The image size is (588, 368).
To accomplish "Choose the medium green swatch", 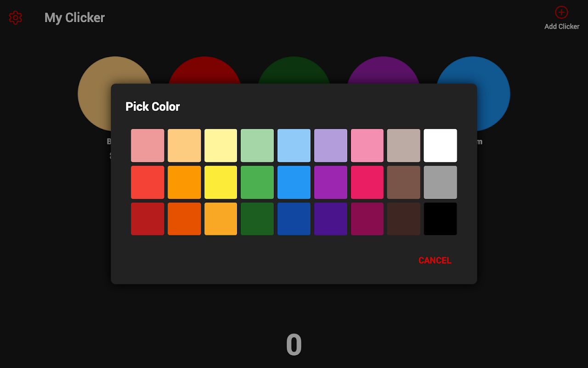I will [x=257, y=182].
